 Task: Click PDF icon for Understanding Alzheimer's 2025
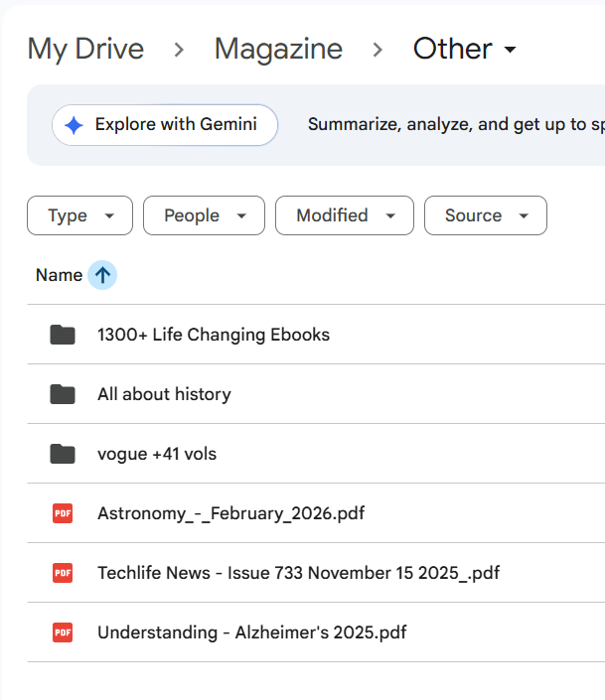63,632
